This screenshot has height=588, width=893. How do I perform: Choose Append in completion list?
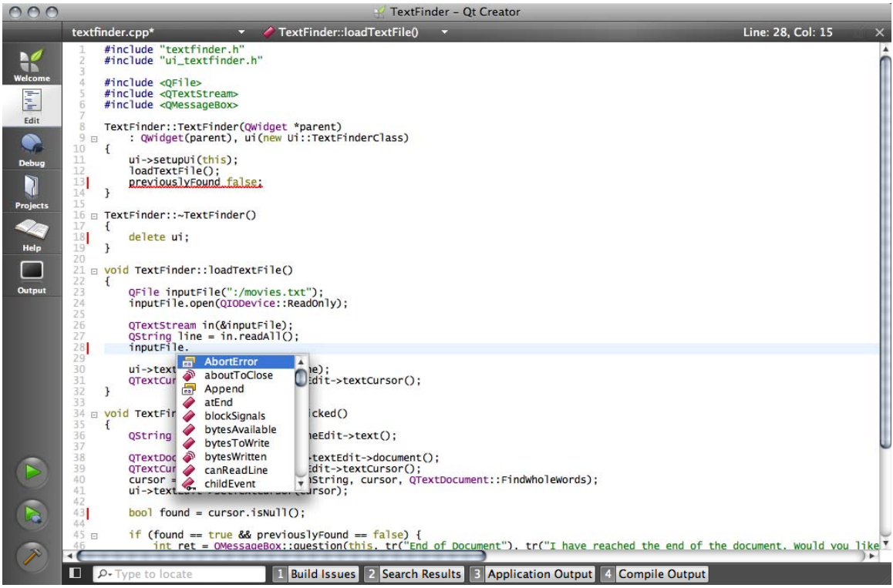[x=236, y=388]
